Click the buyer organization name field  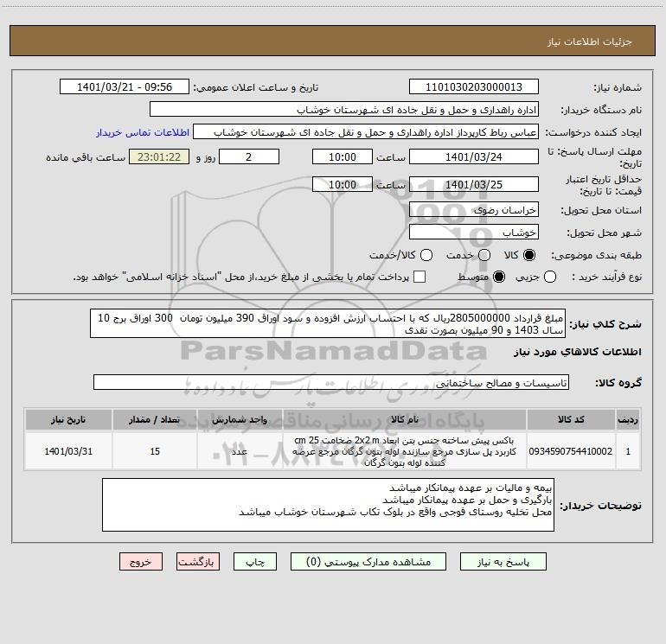coord(344,110)
